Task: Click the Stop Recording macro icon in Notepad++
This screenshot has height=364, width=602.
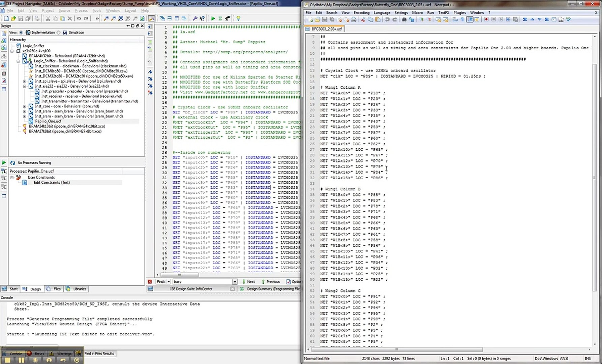Action: click(x=493, y=20)
